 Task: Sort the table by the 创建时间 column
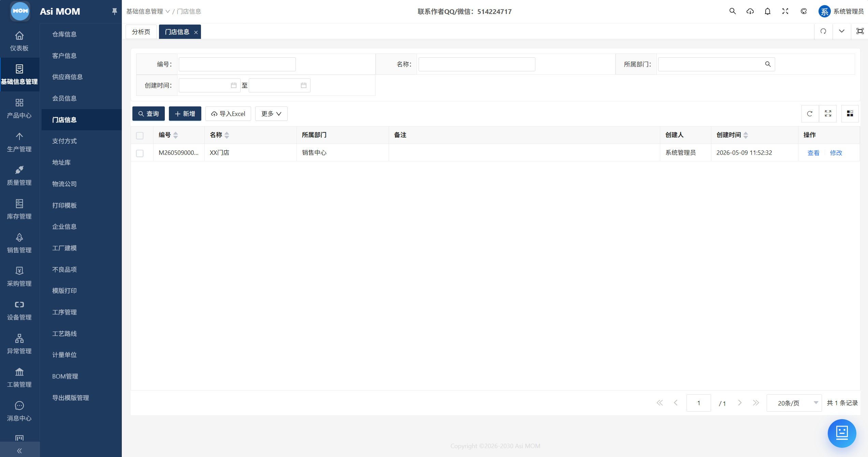746,135
